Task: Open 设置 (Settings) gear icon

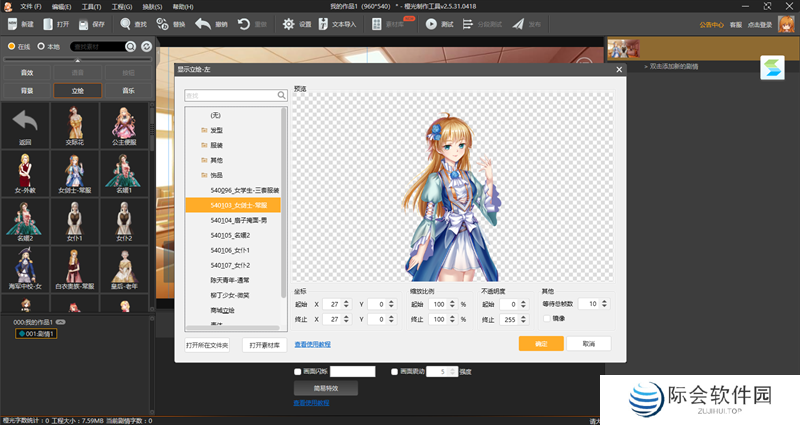Action: coord(288,24)
